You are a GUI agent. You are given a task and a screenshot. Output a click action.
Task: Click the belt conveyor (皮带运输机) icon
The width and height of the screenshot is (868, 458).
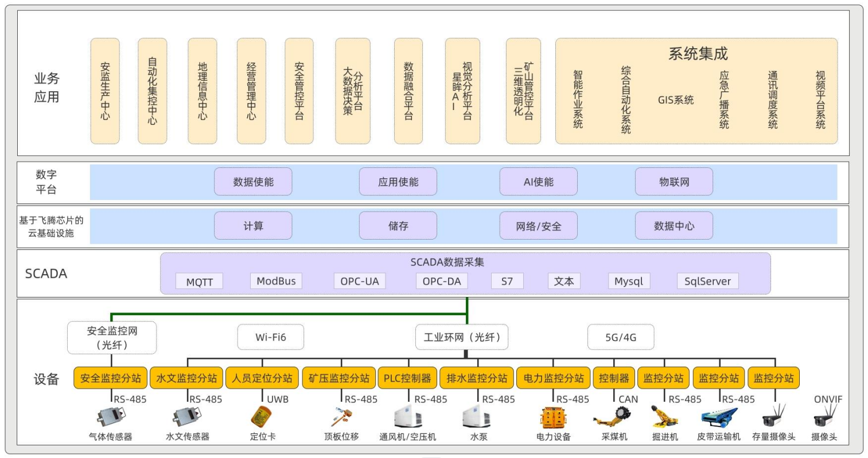[x=719, y=417]
